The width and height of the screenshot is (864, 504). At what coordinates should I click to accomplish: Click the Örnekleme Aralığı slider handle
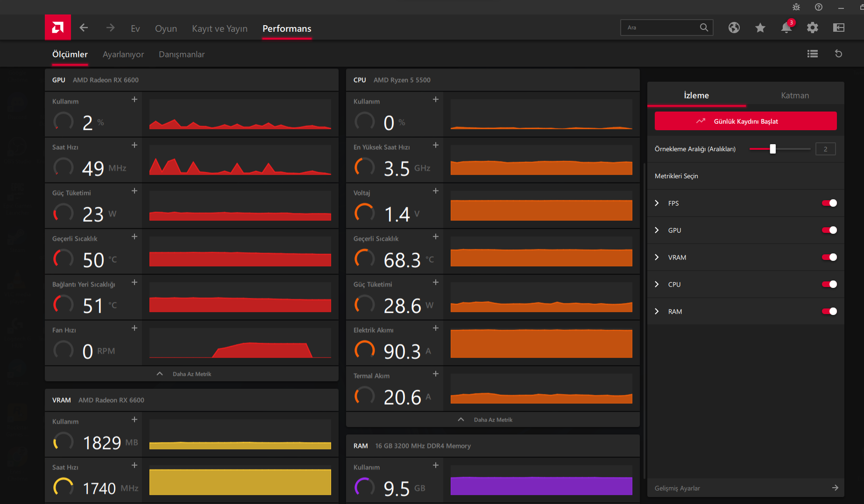(773, 149)
